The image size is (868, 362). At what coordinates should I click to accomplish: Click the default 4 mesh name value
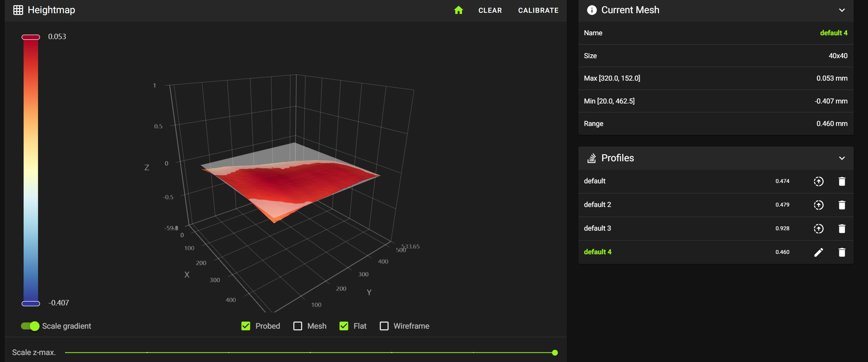(833, 33)
